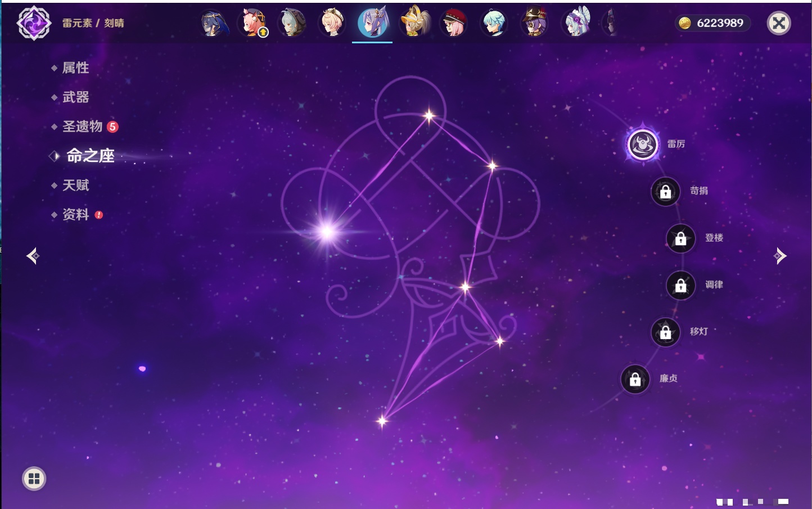
Task: Select the red-beret pink-haired character portrait
Action: (x=453, y=23)
